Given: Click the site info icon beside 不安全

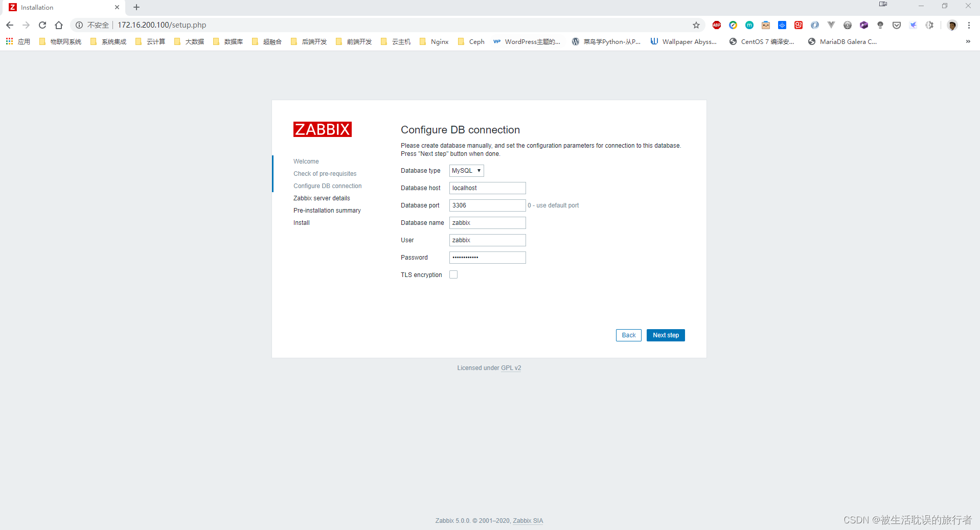Looking at the screenshot, I should click(79, 25).
